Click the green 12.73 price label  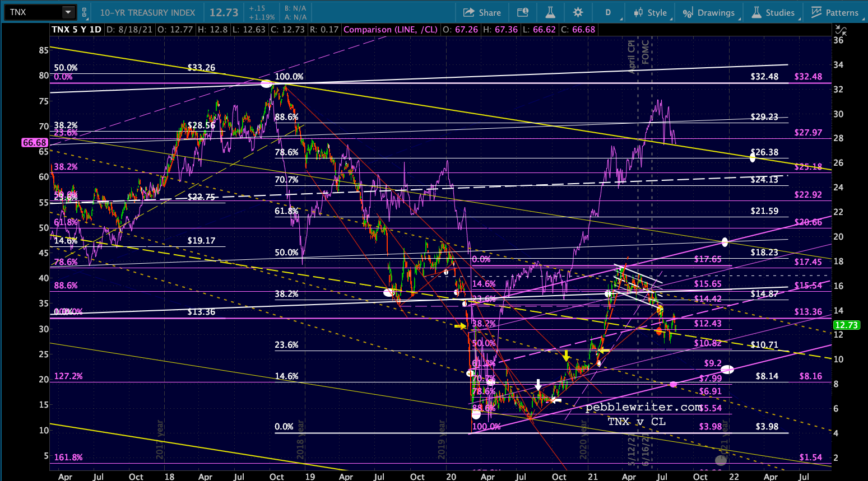(x=846, y=325)
